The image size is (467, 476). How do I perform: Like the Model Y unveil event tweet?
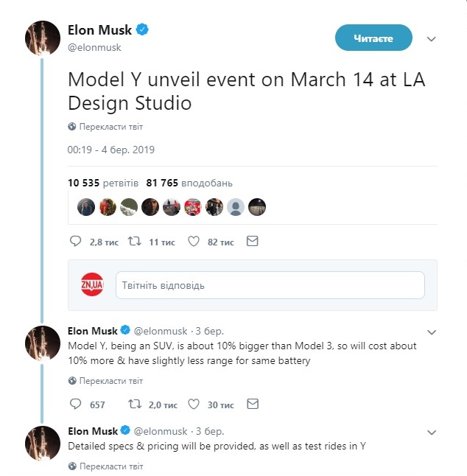point(194,241)
